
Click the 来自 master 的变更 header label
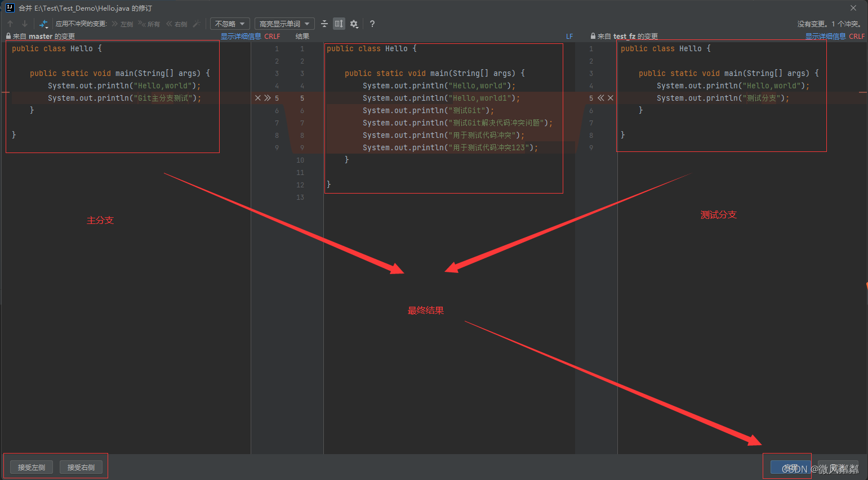click(x=44, y=36)
